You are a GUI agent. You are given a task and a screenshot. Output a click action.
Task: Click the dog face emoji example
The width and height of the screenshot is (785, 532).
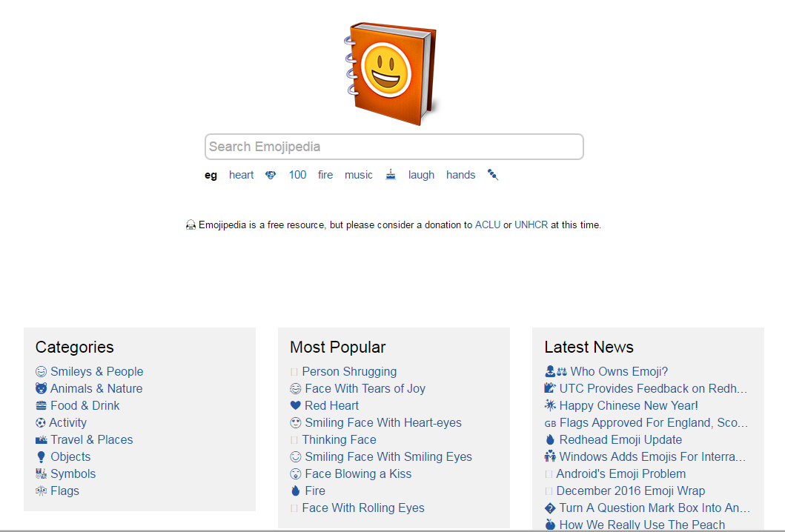[x=271, y=175]
